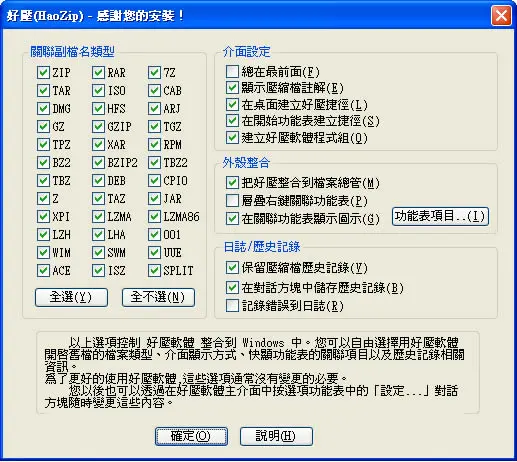Uncheck the ZIP file association checkbox

tap(43, 72)
